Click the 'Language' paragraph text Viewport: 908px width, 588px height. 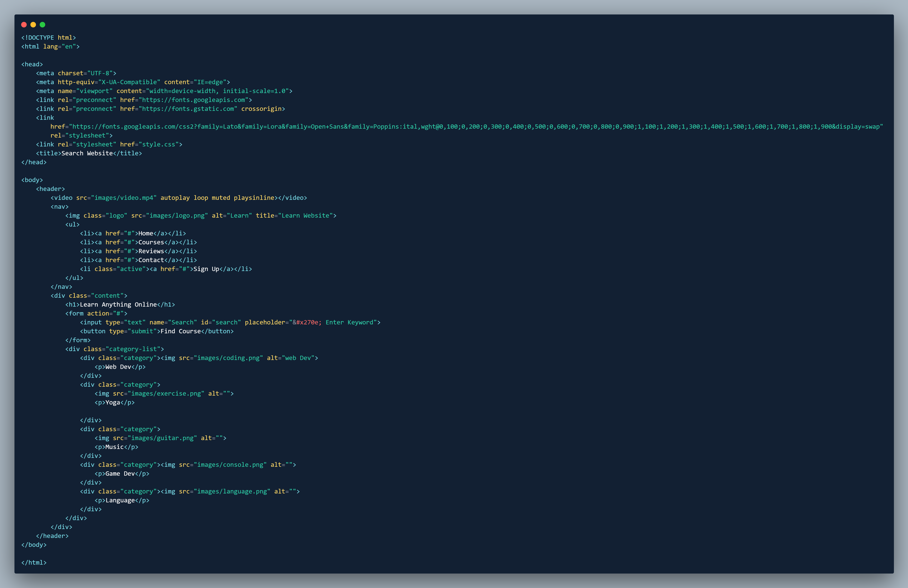pyautogui.click(x=120, y=501)
